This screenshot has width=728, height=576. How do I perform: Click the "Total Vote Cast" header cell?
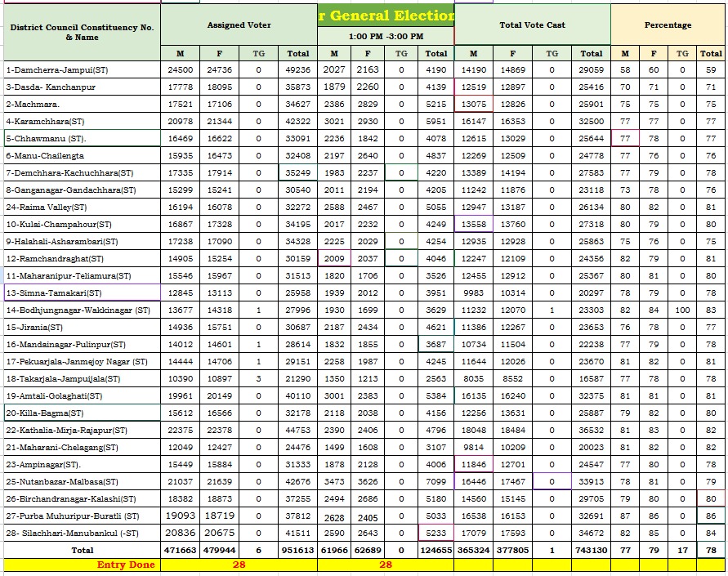[x=532, y=25]
